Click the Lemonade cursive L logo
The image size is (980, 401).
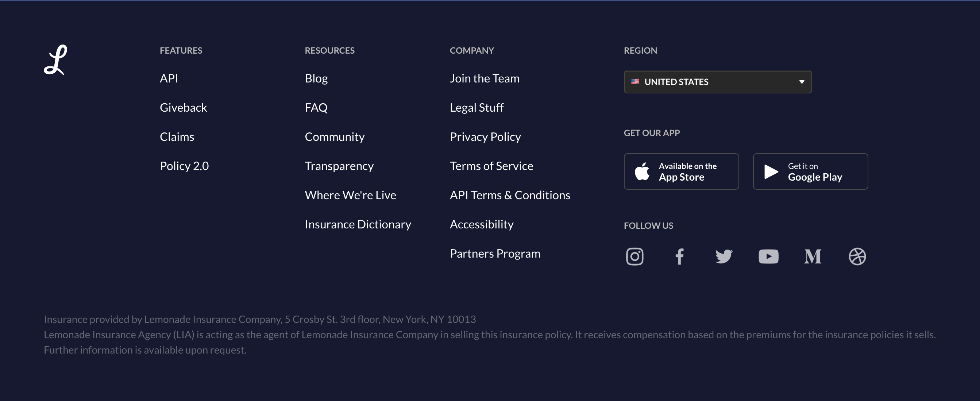(55, 60)
